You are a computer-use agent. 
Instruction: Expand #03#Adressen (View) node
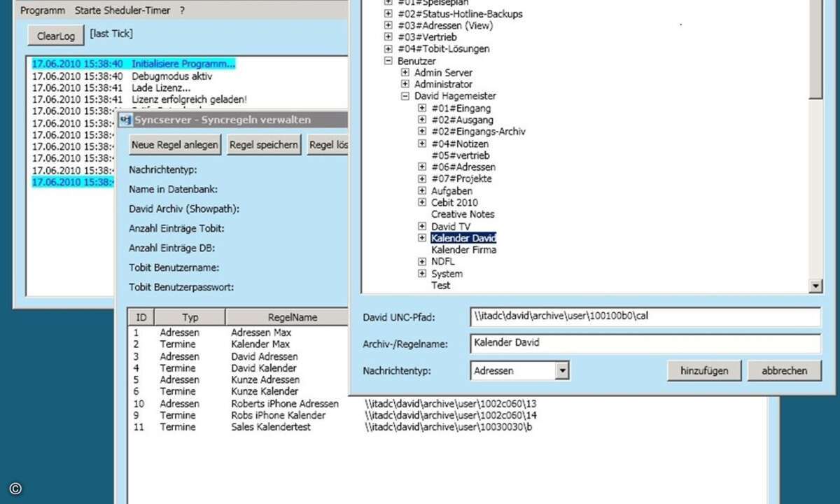click(x=388, y=26)
